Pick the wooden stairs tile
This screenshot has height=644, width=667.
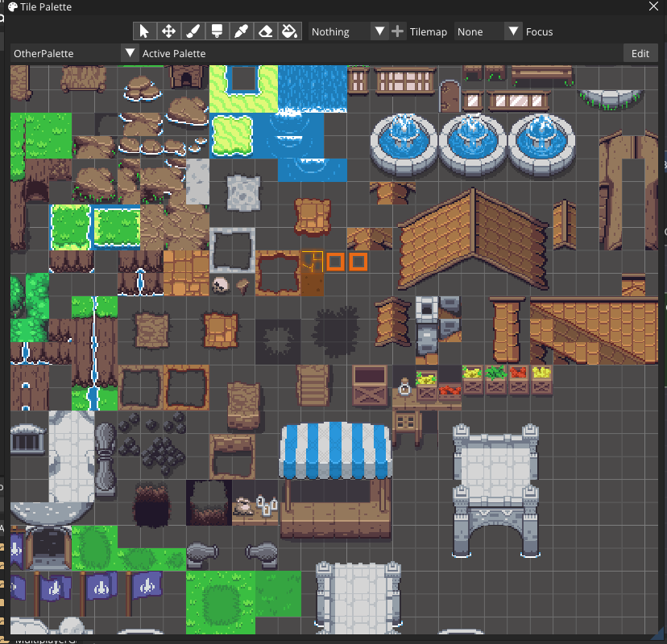(313, 385)
